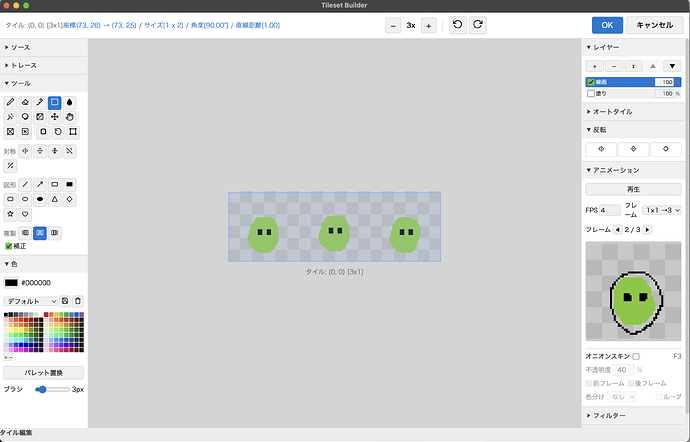Pick the diamond shape tool
690x442 pixels.
click(x=70, y=199)
